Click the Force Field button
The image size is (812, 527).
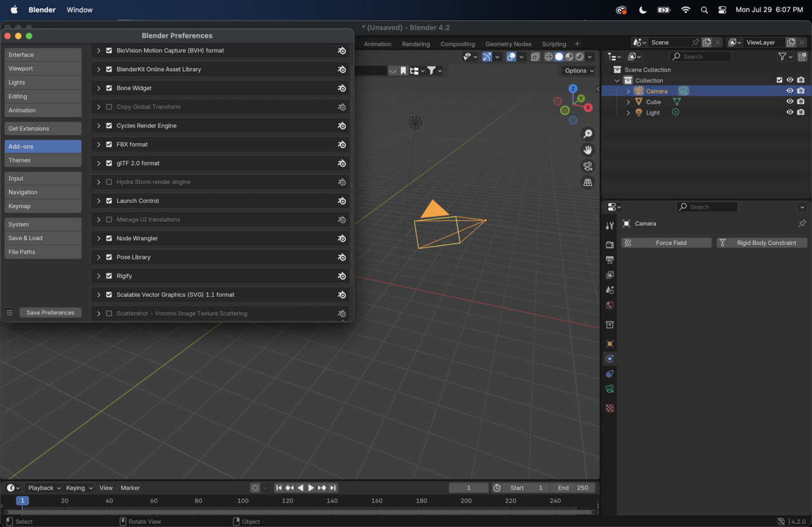click(666, 243)
